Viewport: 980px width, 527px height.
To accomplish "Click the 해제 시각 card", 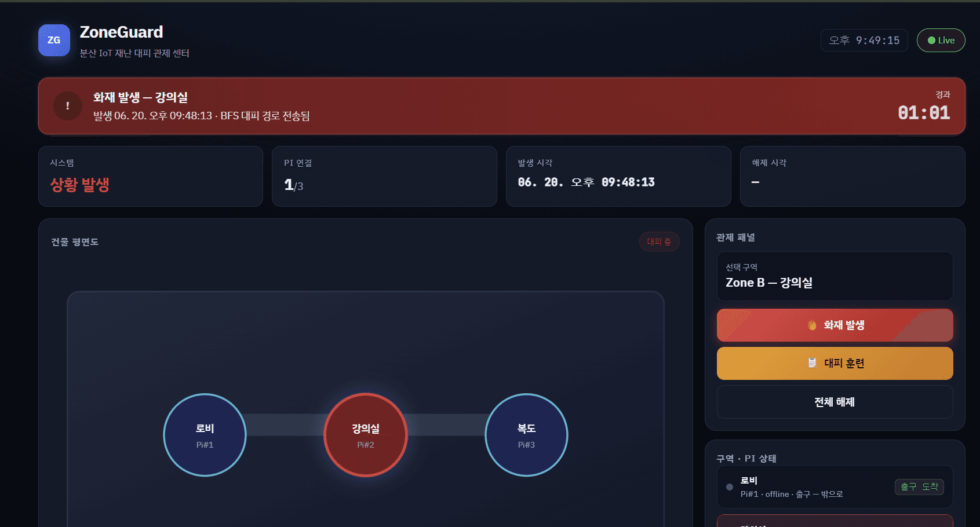I will click(852, 176).
